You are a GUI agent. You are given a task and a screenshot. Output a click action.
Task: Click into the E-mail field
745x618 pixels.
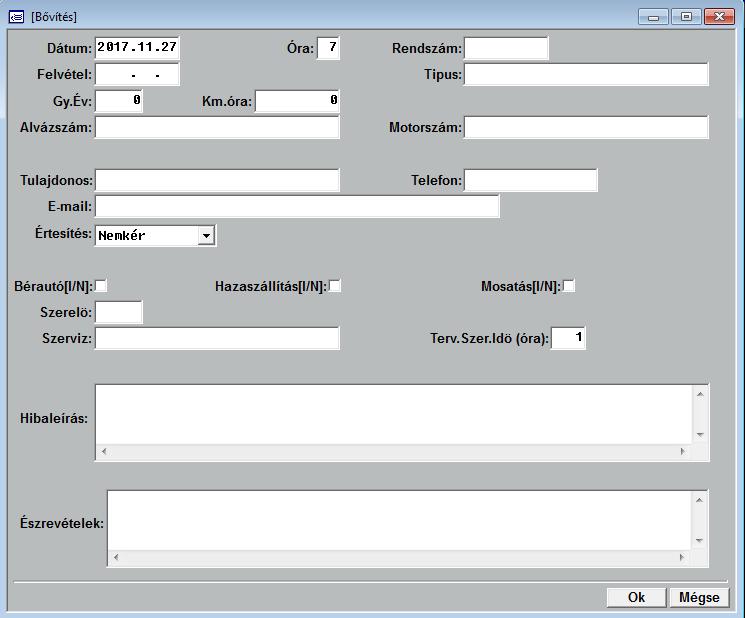click(x=297, y=206)
